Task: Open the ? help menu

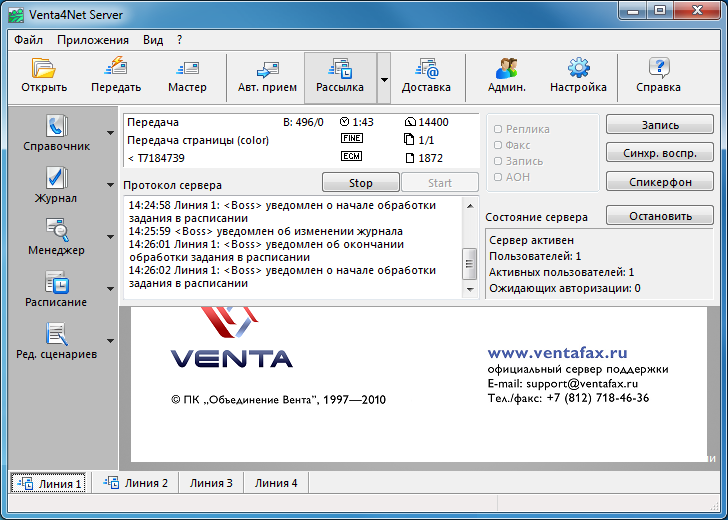Action: click(180, 40)
